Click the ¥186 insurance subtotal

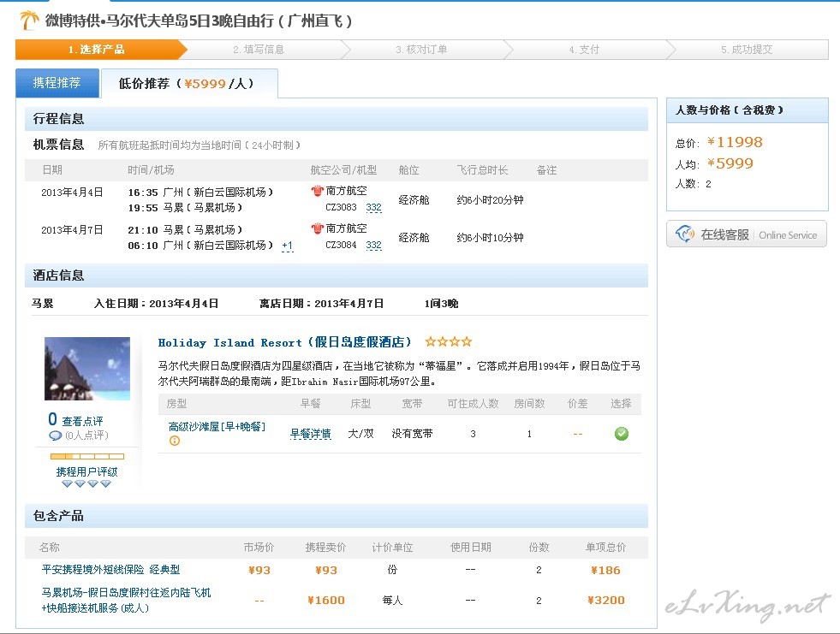tap(605, 571)
